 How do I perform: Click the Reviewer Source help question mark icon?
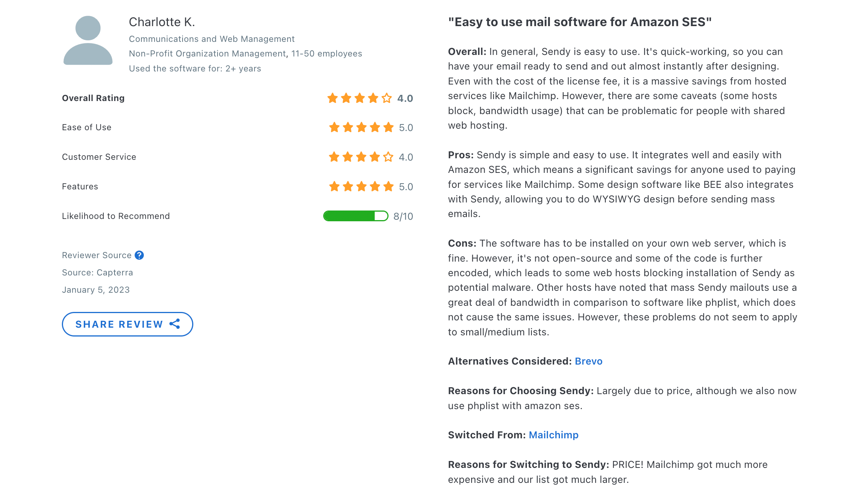140,255
